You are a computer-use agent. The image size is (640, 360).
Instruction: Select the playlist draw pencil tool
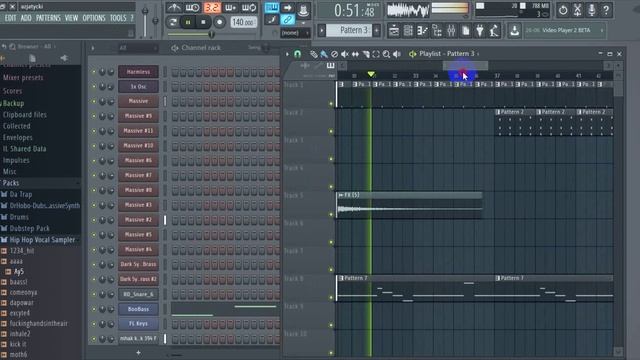pyautogui.click(x=313, y=54)
